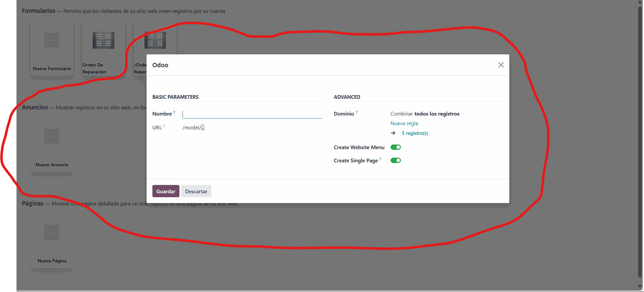
Task: Click the Nueva regla link
Action: coord(404,123)
